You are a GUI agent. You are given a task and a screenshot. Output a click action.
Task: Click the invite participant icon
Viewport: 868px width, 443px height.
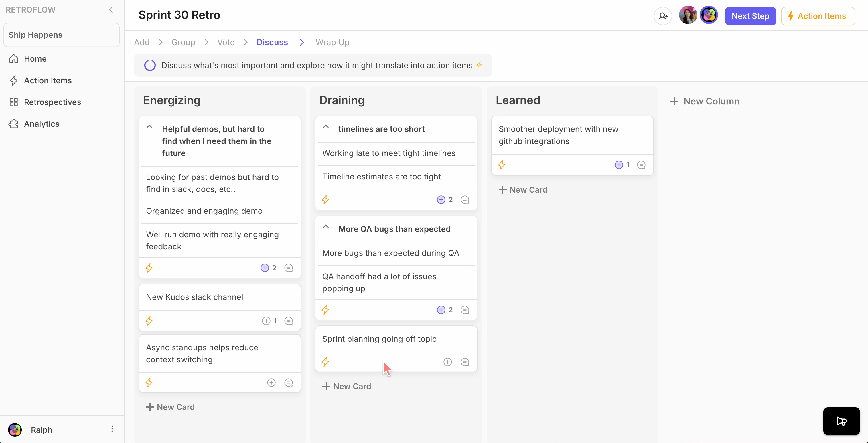tap(663, 16)
